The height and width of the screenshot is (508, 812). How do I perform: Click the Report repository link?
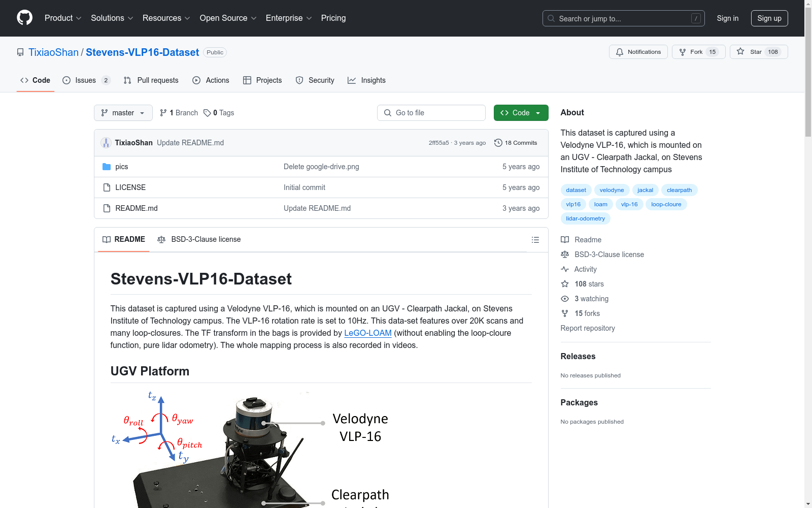click(x=587, y=328)
